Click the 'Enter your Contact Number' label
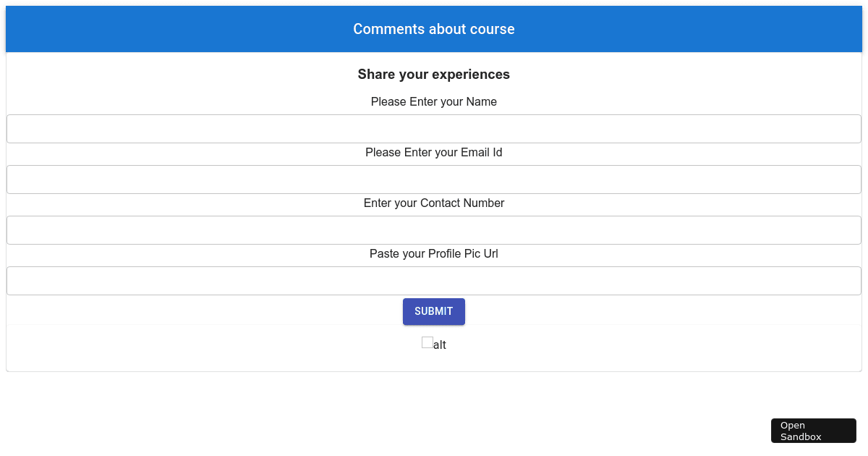Image resolution: width=868 pixels, height=456 pixels. coord(434,203)
